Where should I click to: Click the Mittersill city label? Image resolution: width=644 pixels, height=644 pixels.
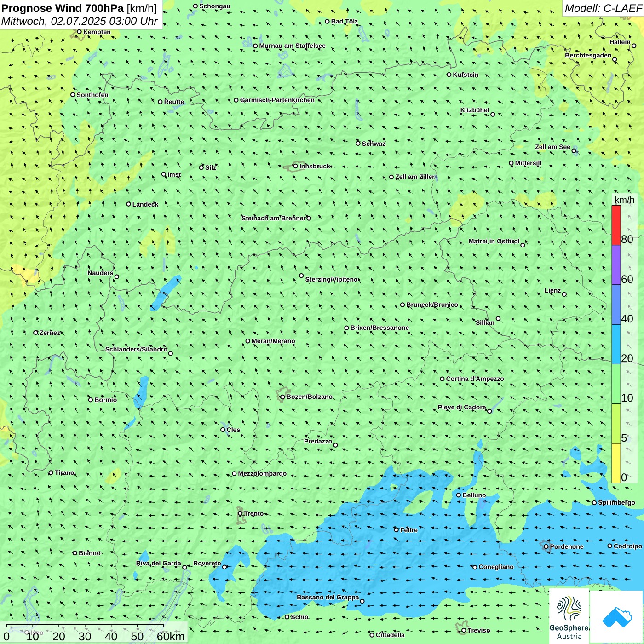tap(528, 163)
